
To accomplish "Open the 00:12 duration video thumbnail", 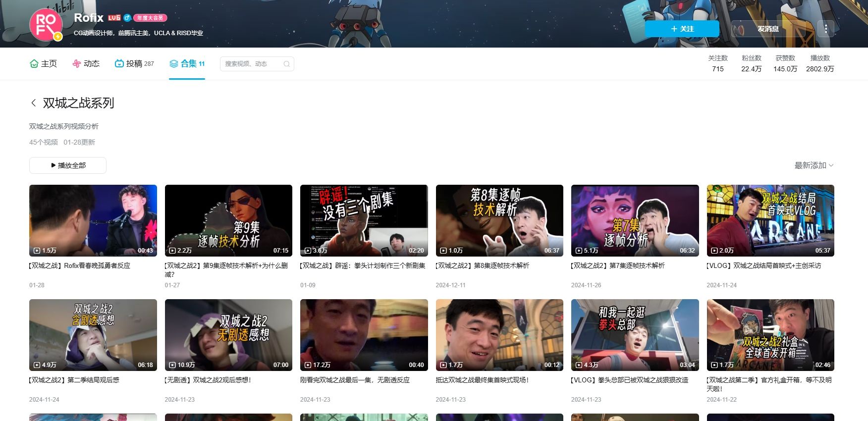I will click(x=499, y=335).
